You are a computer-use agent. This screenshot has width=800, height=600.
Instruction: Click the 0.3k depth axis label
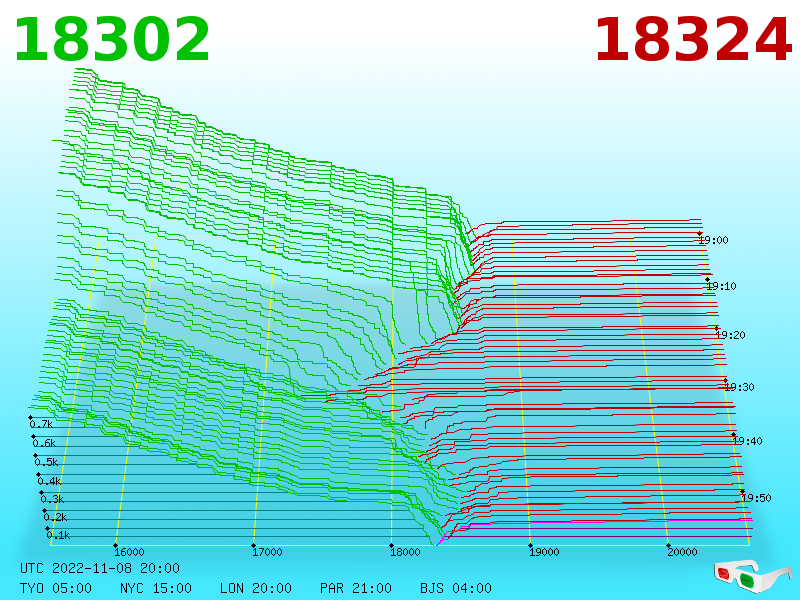click(52, 499)
